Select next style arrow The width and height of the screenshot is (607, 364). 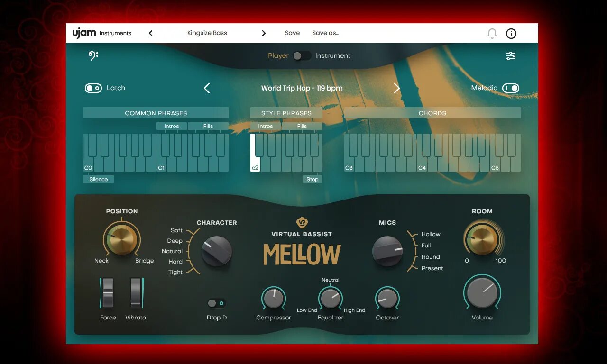tap(397, 88)
